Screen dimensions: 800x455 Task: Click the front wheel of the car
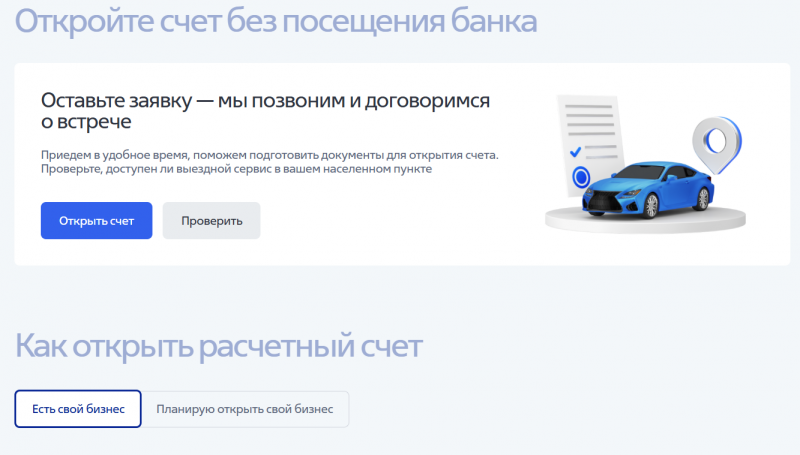click(651, 204)
